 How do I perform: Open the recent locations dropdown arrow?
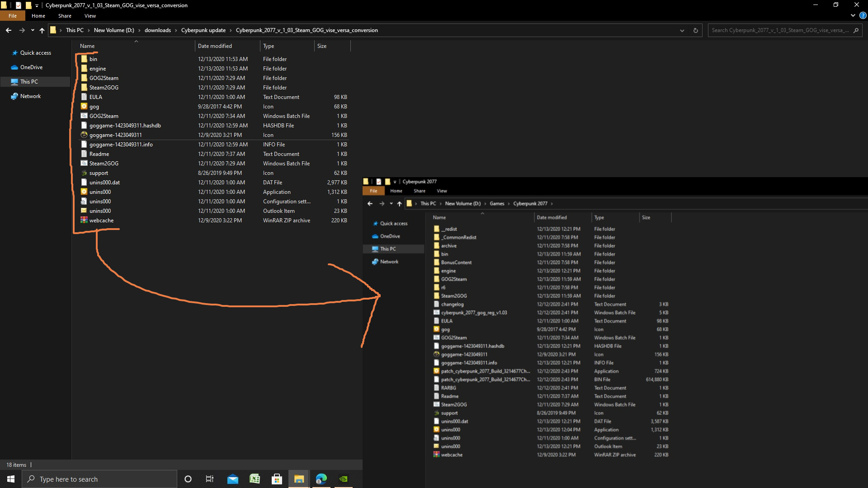(x=33, y=30)
